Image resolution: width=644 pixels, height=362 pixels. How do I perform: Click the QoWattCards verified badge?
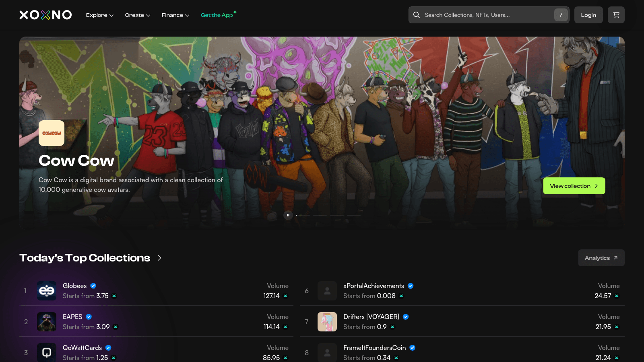(x=108, y=348)
